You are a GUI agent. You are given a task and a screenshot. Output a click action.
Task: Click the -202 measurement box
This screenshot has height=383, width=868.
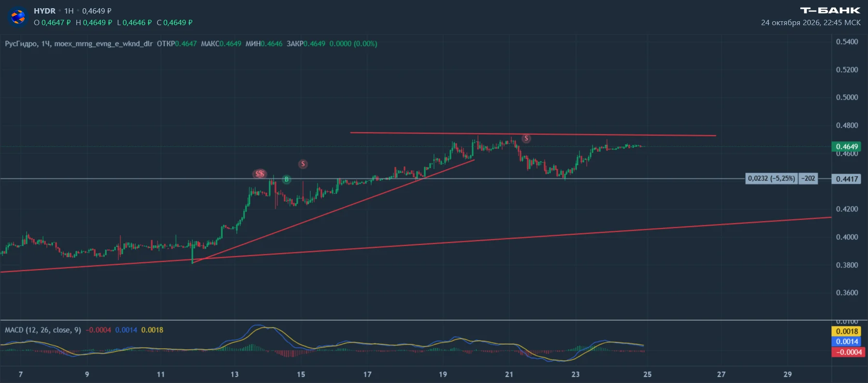[808, 178]
